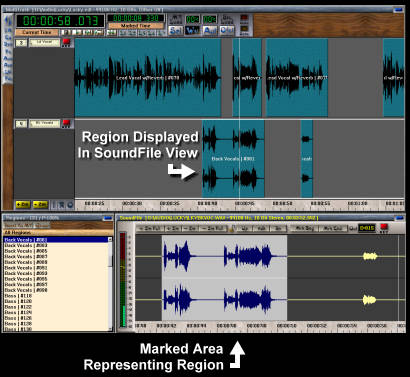Click the Marked Time label button
The width and height of the screenshot is (410, 377).
135,26
